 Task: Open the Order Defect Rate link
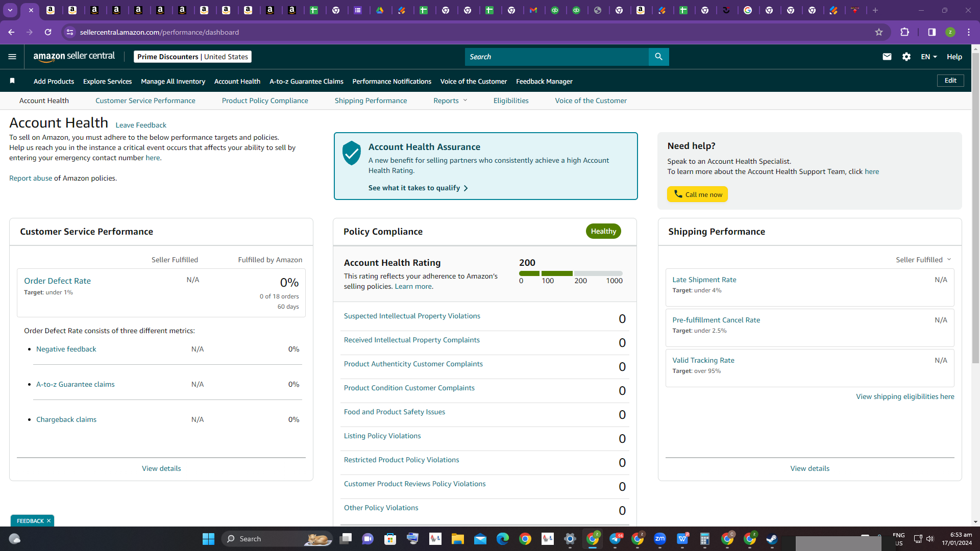click(57, 281)
